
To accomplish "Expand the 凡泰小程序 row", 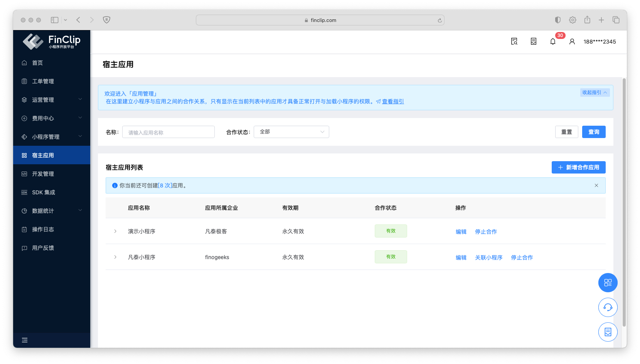I will (115, 257).
